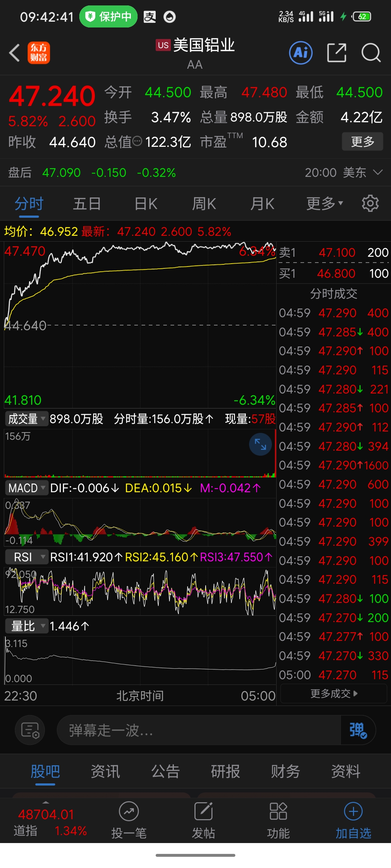This screenshot has width=391, height=868.
Task: Open the 财务 financials tab
Action: point(286,771)
